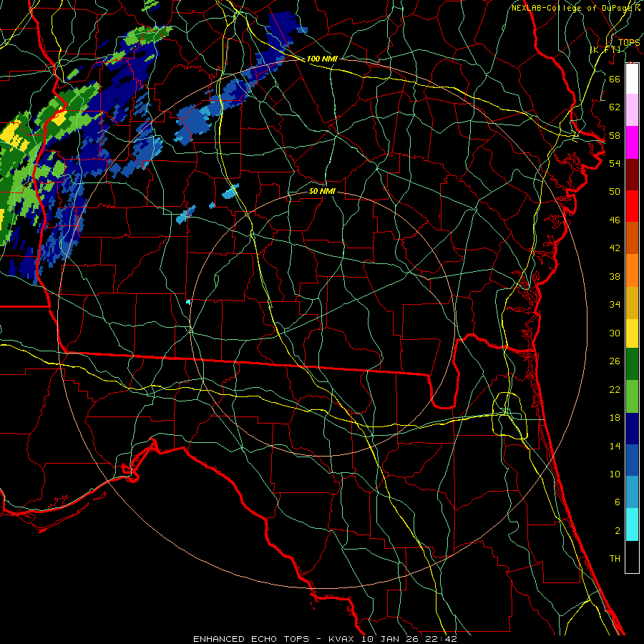Click the "10" legend value

click(615, 474)
